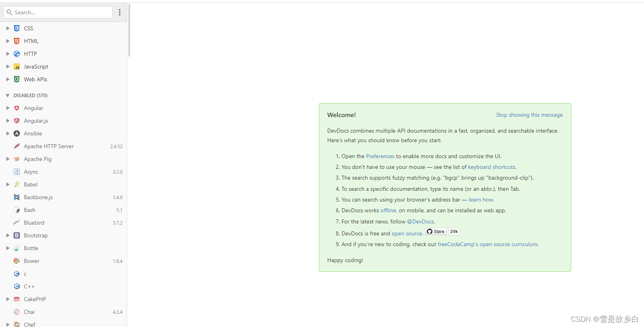The image size is (644, 327).
Task: Follow the @DevDocs link
Action: pyautogui.click(x=420, y=221)
